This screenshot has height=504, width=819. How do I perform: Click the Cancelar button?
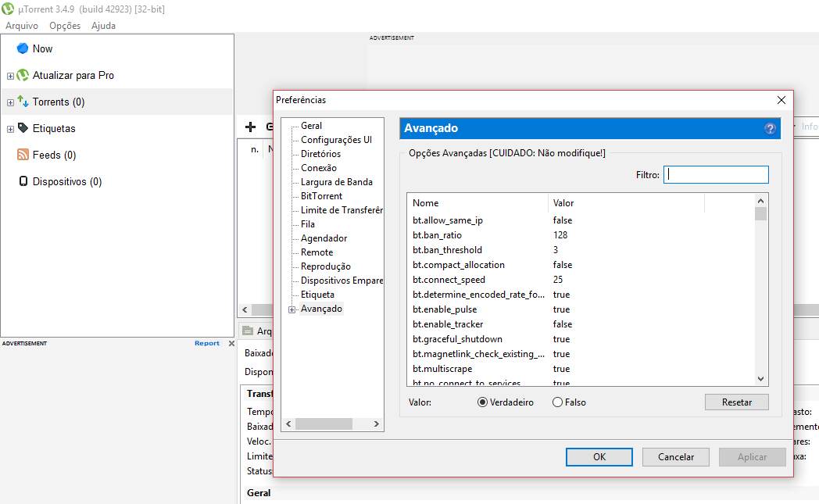[x=676, y=457]
